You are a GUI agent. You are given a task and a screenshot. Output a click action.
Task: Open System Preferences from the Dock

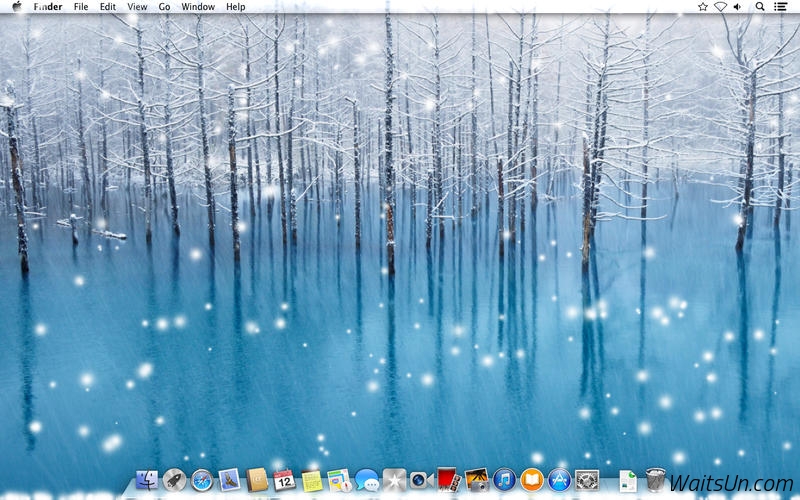click(x=587, y=480)
